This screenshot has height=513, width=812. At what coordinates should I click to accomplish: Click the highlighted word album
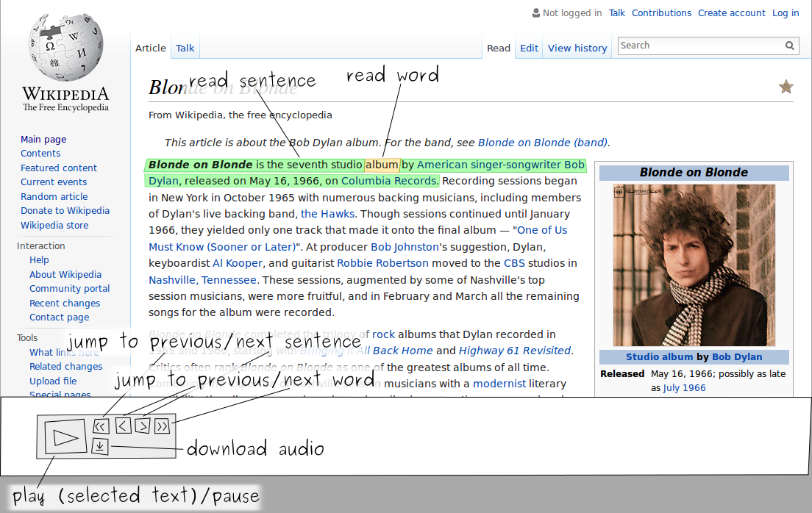(382, 165)
